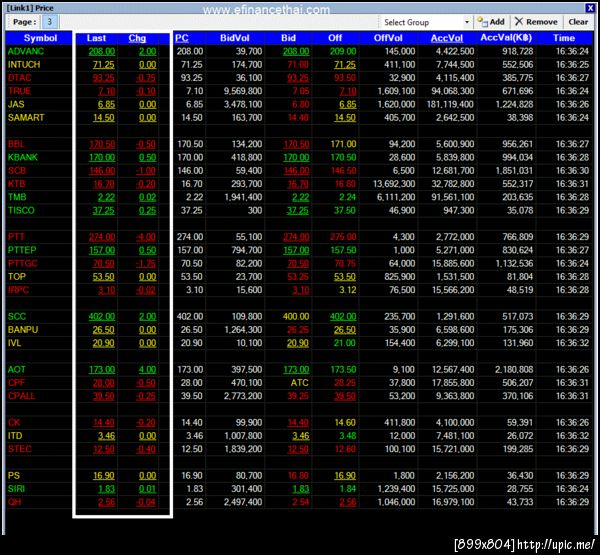Click JAS AccVol 181,119,400

pyautogui.click(x=450, y=104)
